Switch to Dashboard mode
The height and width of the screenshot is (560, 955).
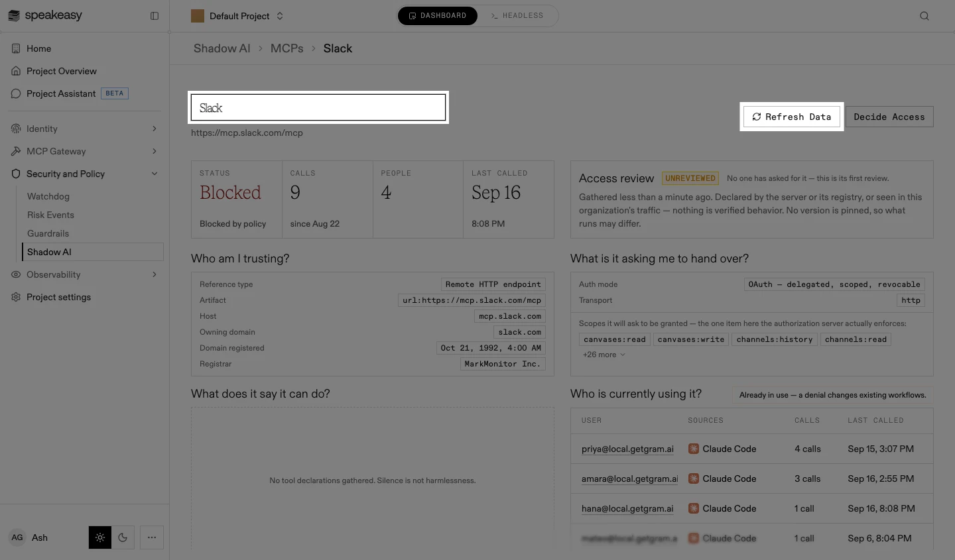pos(438,16)
